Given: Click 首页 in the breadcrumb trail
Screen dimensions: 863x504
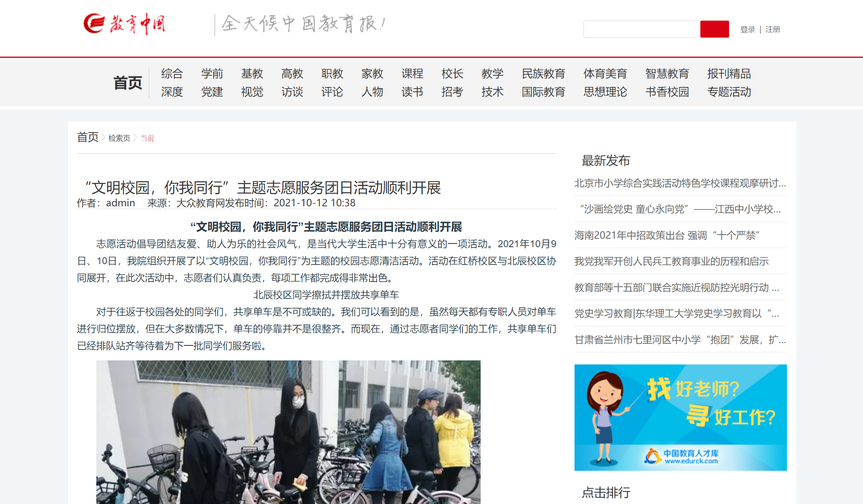Looking at the screenshot, I should (87, 137).
